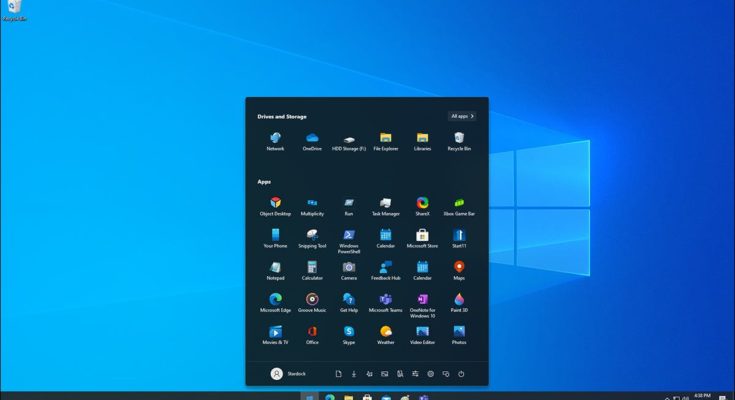Open Task Manager from Apps
Screen dimensions: 735x400
tap(385, 203)
